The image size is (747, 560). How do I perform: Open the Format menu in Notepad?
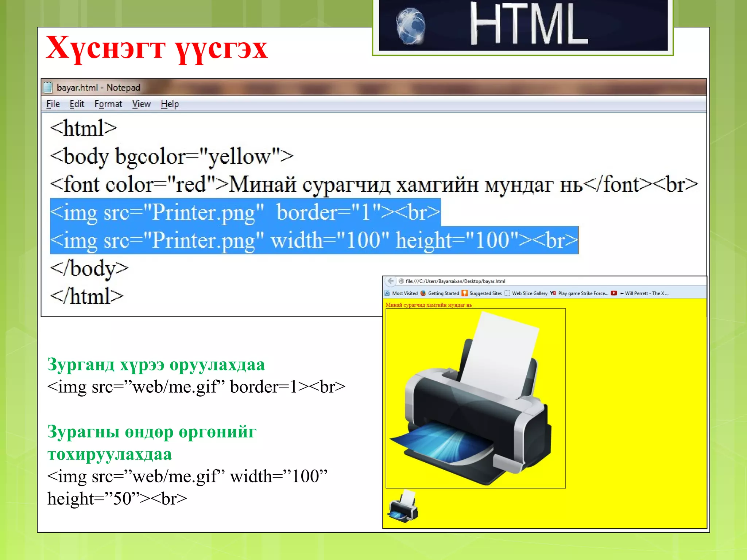(x=108, y=104)
